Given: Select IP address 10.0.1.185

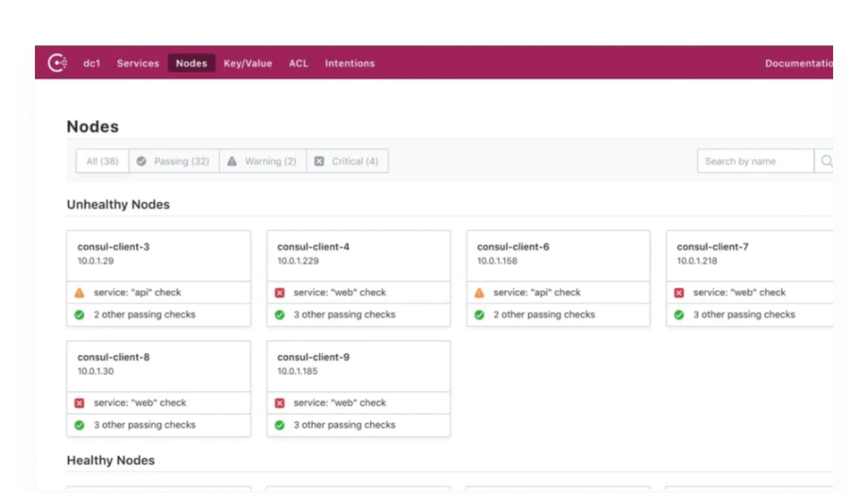Looking at the screenshot, I should coord(298,371).
